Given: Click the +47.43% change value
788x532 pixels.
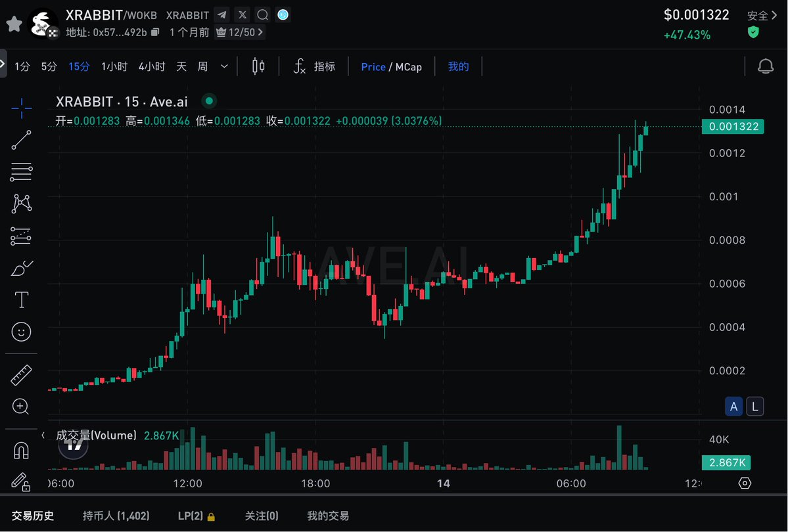Looking at the screenshot, I should click(x=687, y=35).
